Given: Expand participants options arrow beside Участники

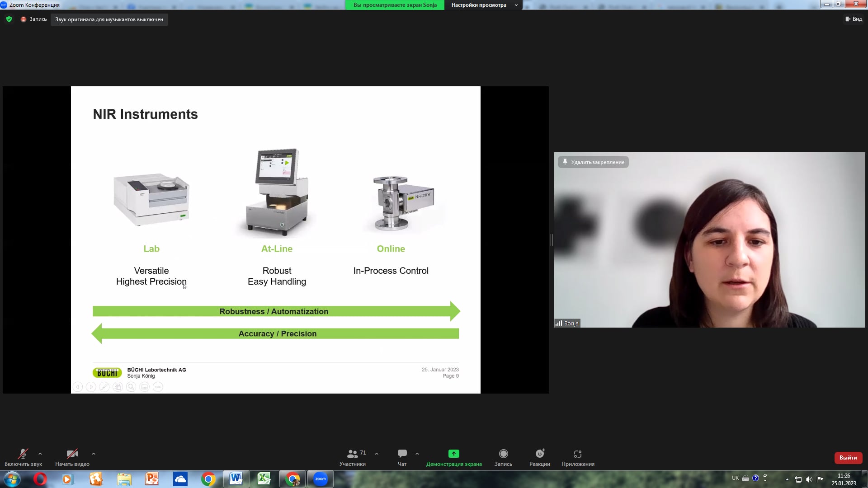Looking at the screenshot, I should [x=377, y=454].
